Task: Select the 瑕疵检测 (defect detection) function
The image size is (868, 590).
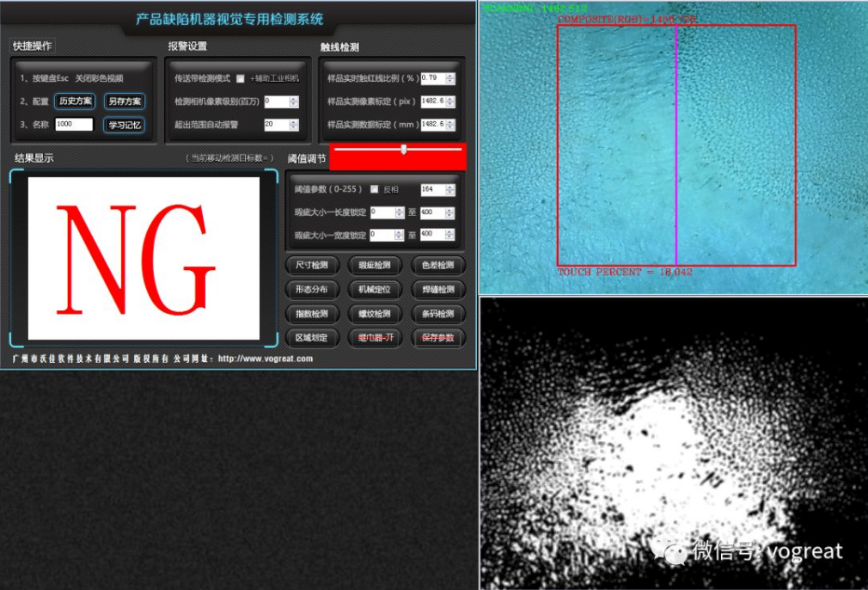Action: coord(376,266)
